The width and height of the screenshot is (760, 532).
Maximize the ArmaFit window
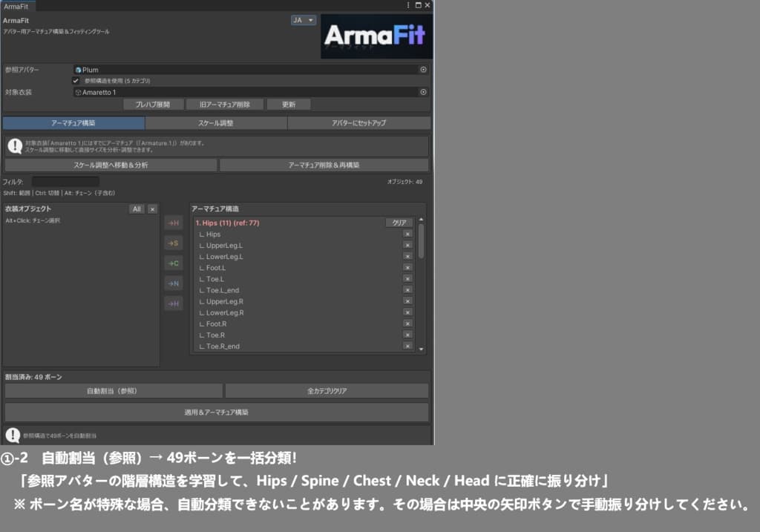[418, 5]
